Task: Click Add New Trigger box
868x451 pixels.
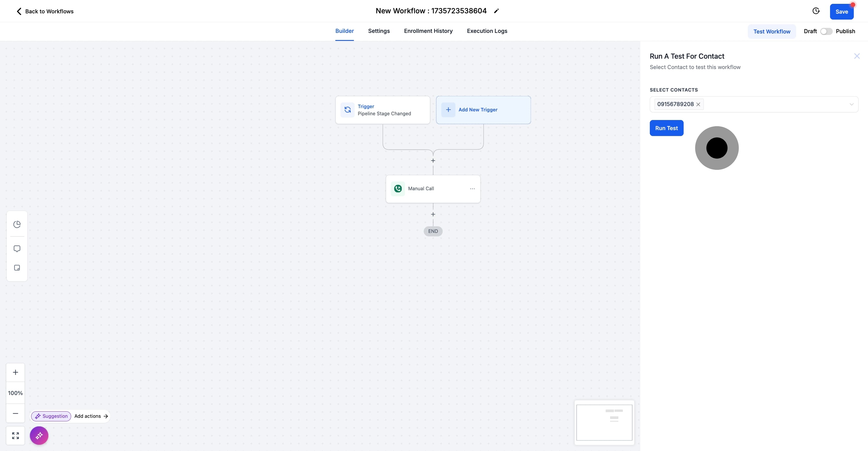Action: coord(483,110)
